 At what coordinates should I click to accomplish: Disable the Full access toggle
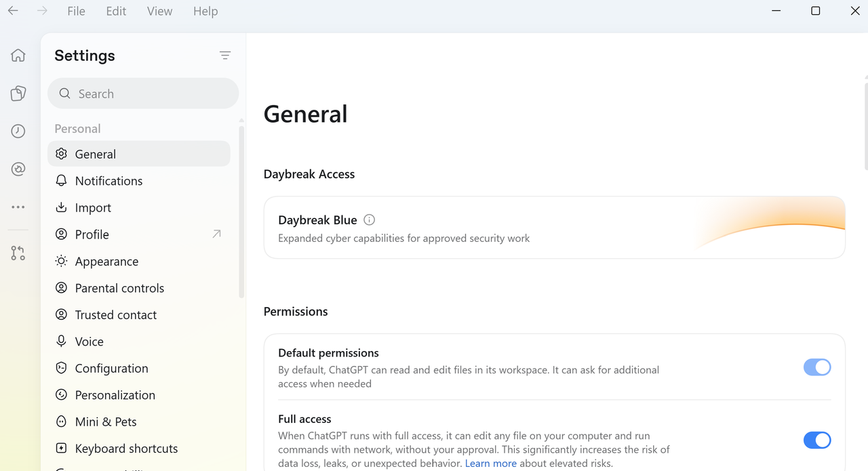817,441
